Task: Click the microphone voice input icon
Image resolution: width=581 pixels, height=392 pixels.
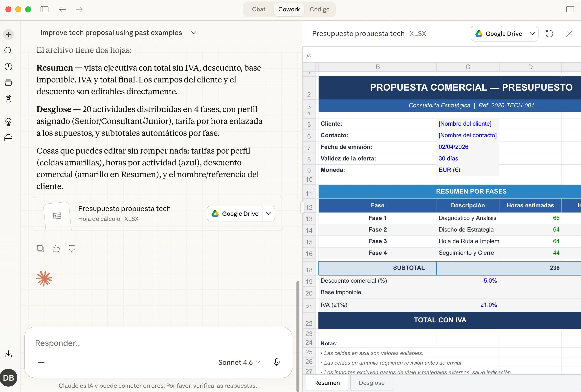Action: coord(276,362)
